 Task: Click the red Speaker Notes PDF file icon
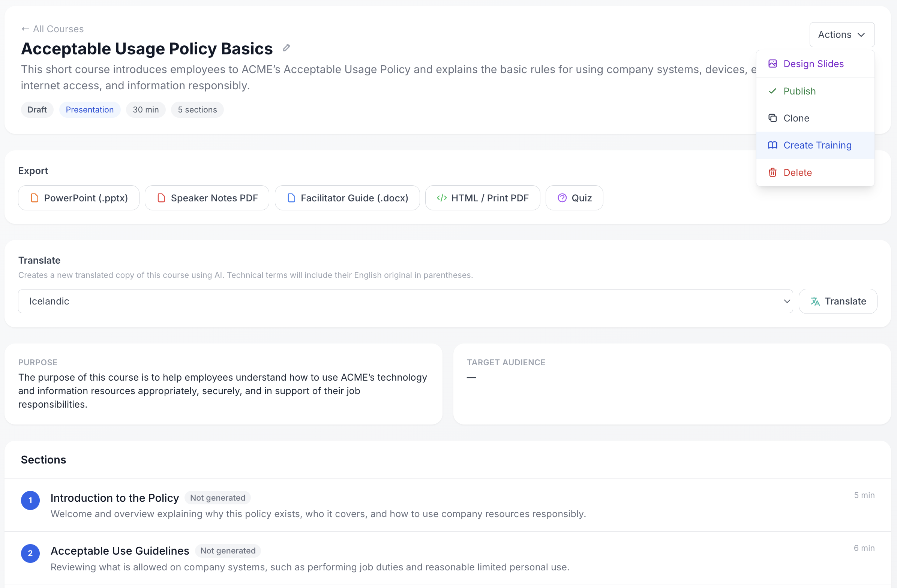161,198
